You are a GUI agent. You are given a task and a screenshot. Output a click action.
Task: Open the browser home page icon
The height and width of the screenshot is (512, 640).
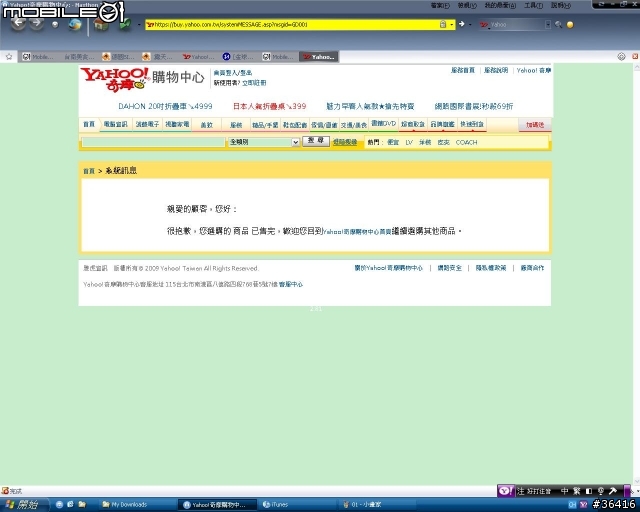(101, 24)
